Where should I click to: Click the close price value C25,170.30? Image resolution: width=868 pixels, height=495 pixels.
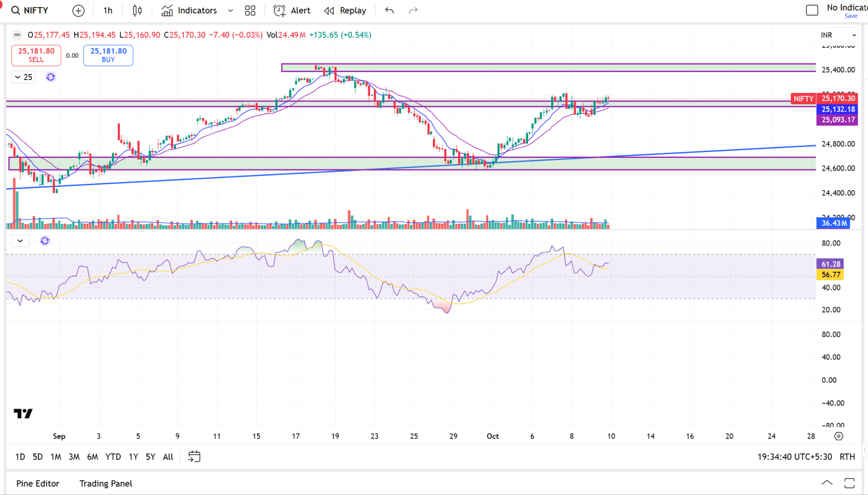(184, 35)
